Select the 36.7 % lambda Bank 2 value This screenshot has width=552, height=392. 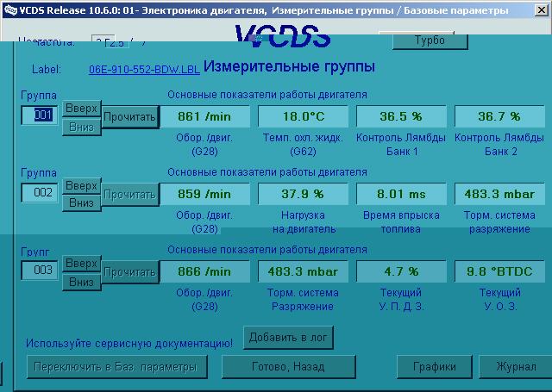(x=499, y=116)
